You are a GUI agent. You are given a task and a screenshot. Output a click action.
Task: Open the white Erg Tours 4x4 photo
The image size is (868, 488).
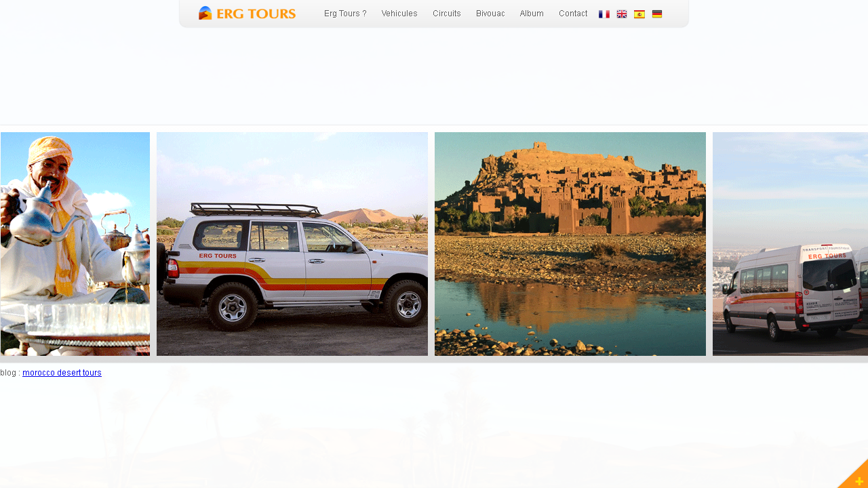pos(292,244)
